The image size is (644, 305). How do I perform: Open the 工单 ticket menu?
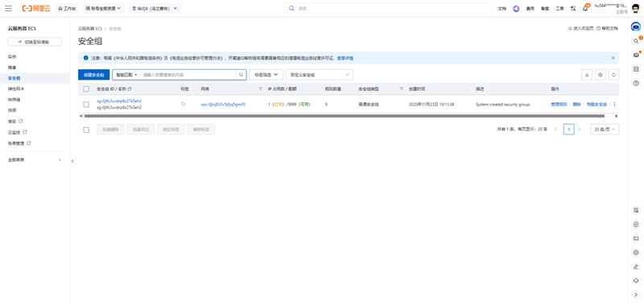click(x=559, y=9)
